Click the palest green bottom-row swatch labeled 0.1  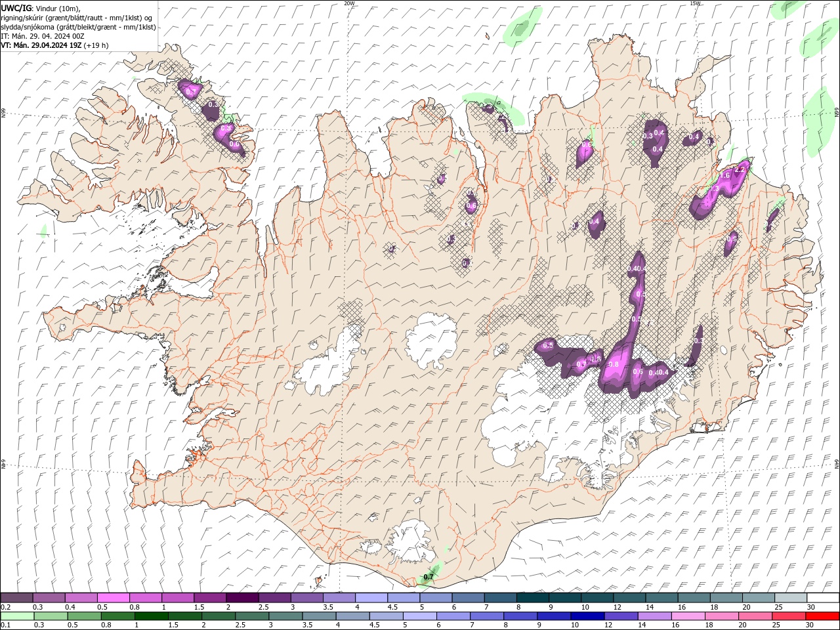[x=17, y=616]
